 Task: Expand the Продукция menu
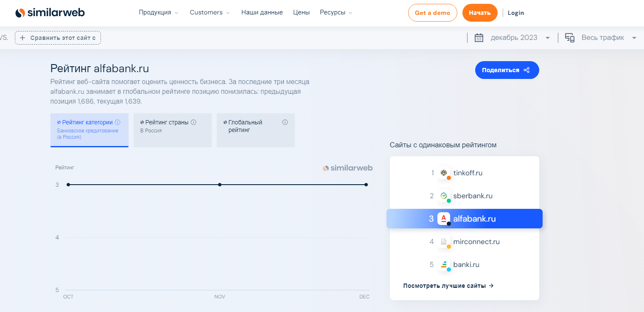coord(159,13)
